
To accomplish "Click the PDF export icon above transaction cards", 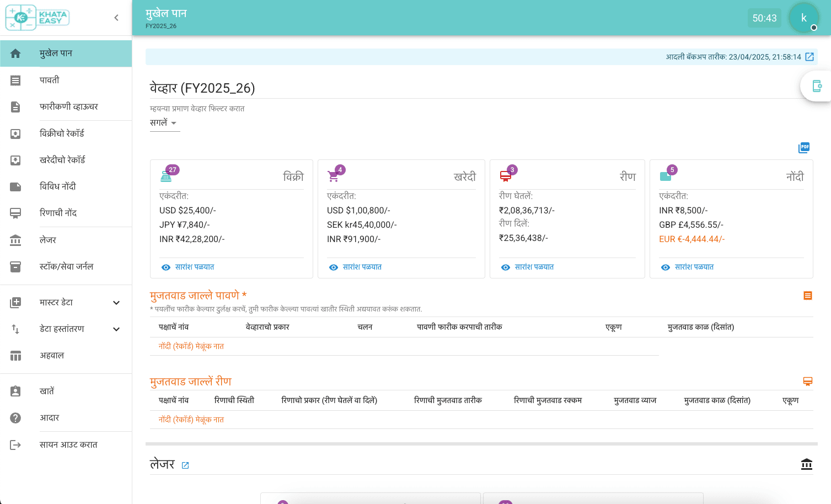I will point(804,147).
